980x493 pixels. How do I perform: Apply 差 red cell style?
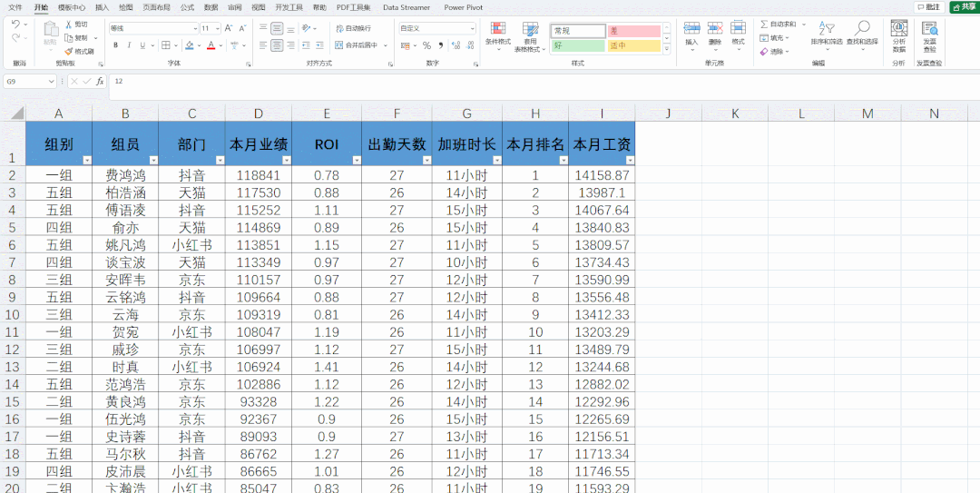tap(634, 31)
